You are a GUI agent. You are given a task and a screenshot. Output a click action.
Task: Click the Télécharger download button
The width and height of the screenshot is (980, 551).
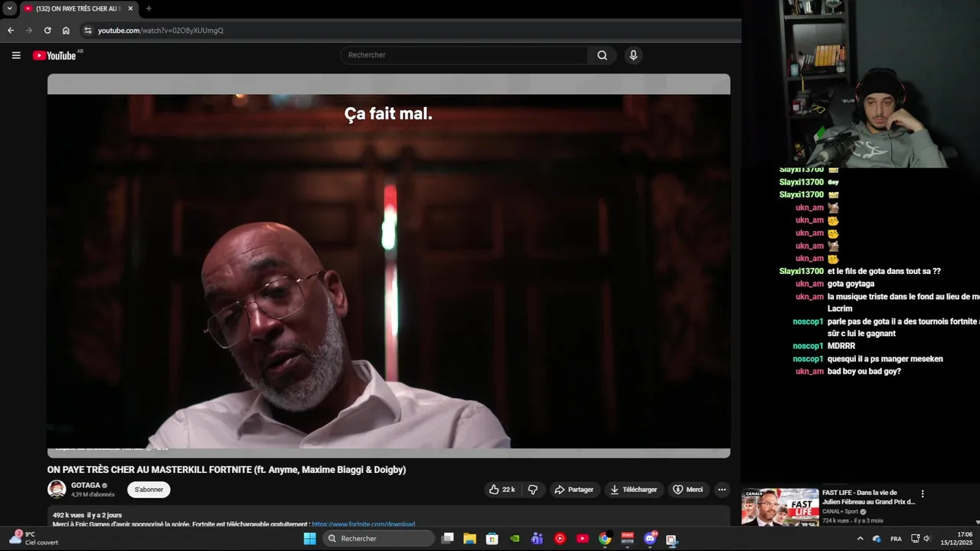633,490
